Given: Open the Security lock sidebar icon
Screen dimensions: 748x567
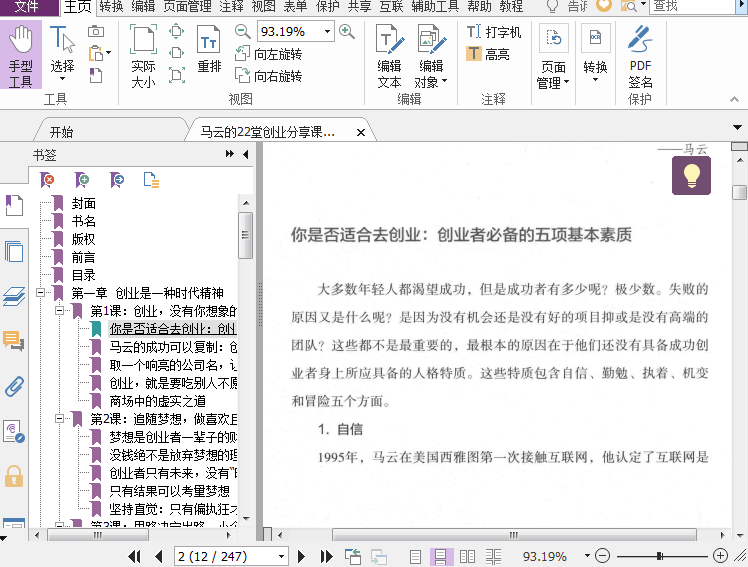Looking at the screenshot, I should 14,476.
